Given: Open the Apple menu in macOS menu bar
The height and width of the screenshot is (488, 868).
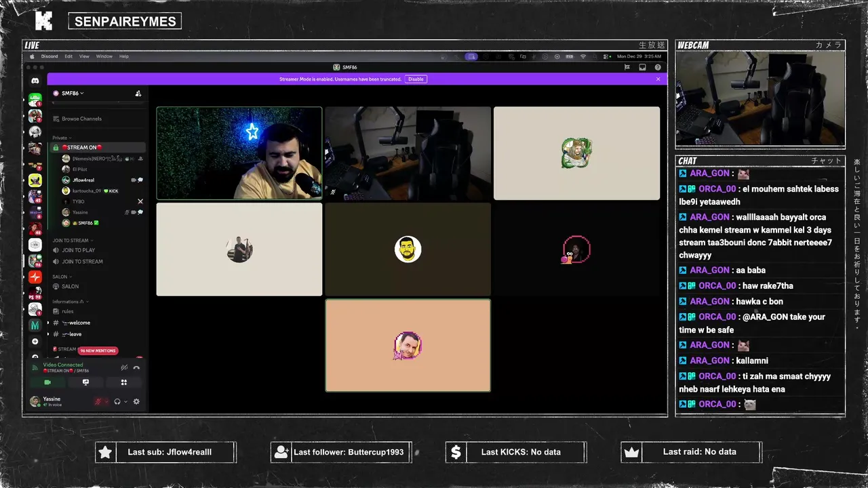Looking at the screenshot, I should point(32,56).
